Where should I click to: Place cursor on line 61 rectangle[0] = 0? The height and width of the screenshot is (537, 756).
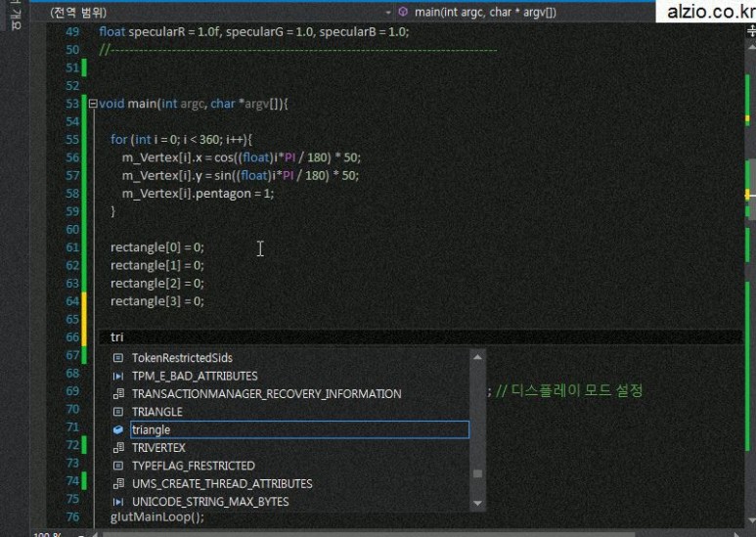(x=157, y=247)
